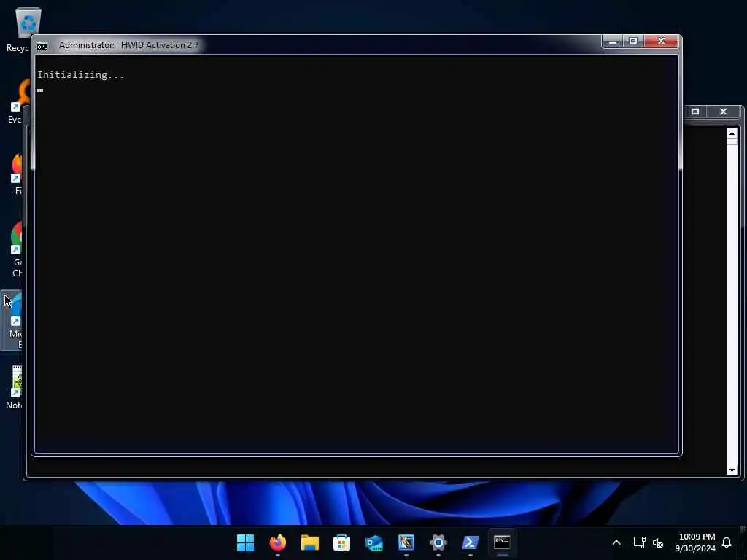Open the notifications bell icon
This screenshot has width=747, height=560.
click(727, 542)
